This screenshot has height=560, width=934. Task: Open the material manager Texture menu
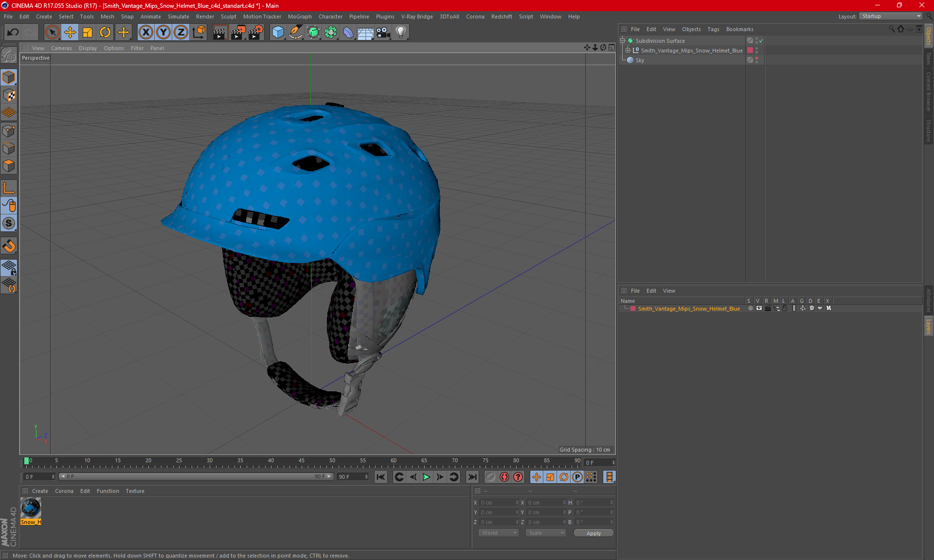[x=135, y=491]
